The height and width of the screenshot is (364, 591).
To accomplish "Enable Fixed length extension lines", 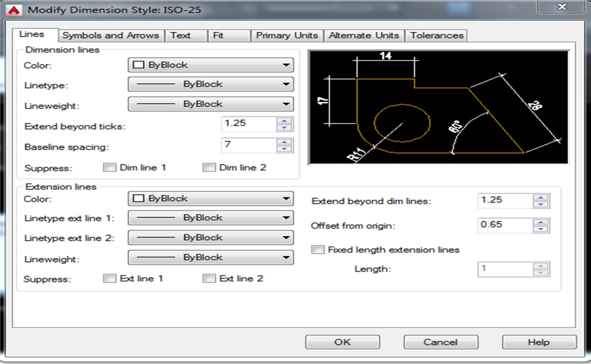I will click(x=318, y=250).
